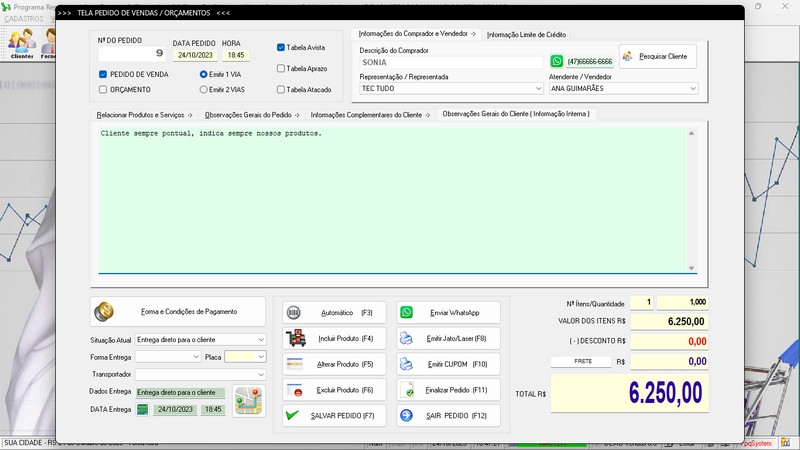Click Salvar Pedido (F7) green checkmark button
The image size is (800, 450).
(x=334, y=415)
